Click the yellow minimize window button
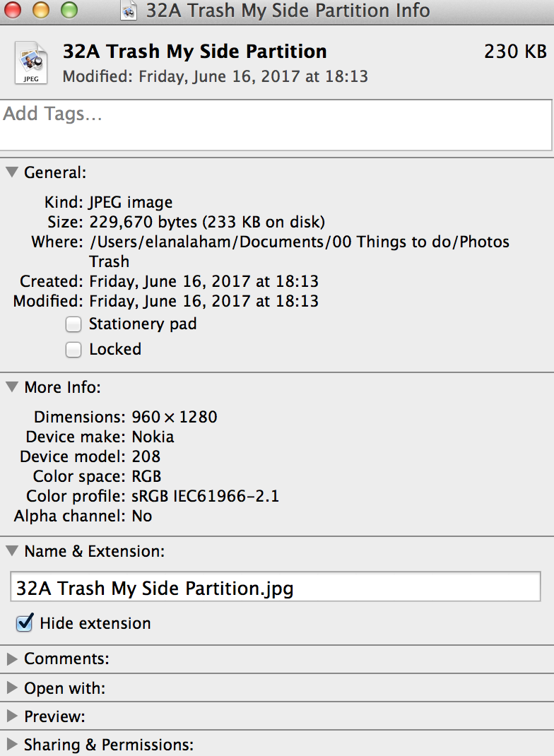This screenshot has width=554, height=756. [41, 10]
